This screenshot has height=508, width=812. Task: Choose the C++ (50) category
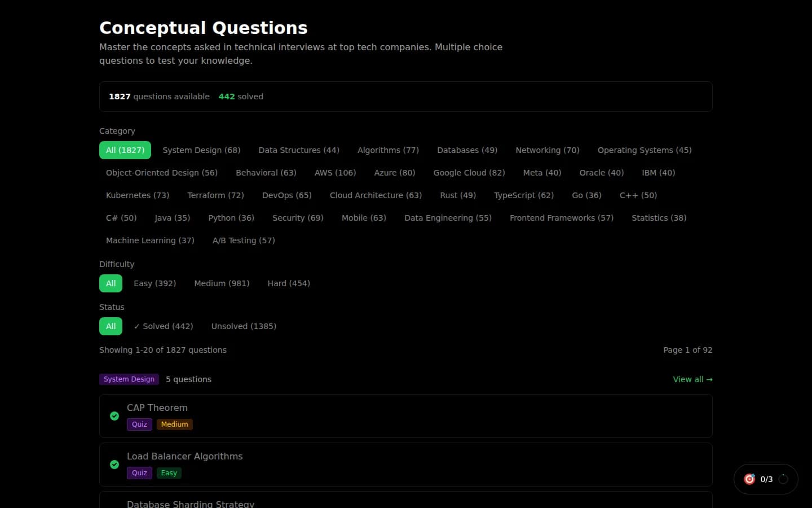pyautogui.click(x=638, y=195)
